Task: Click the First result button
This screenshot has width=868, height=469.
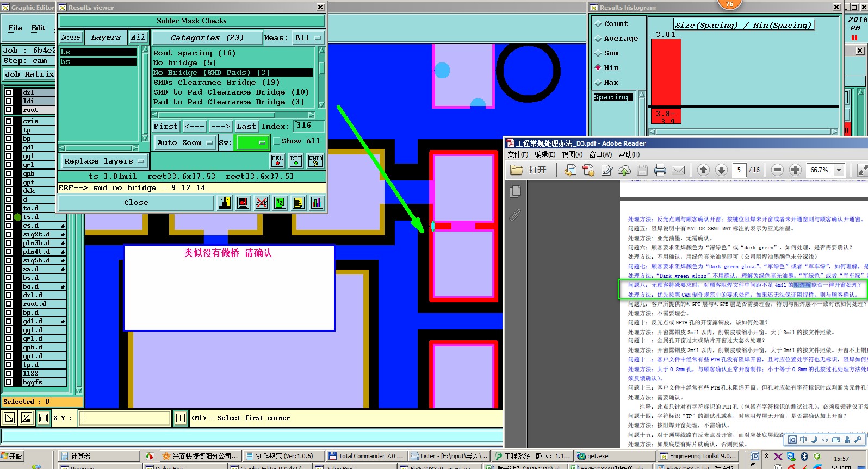Action: coord(166,126)
